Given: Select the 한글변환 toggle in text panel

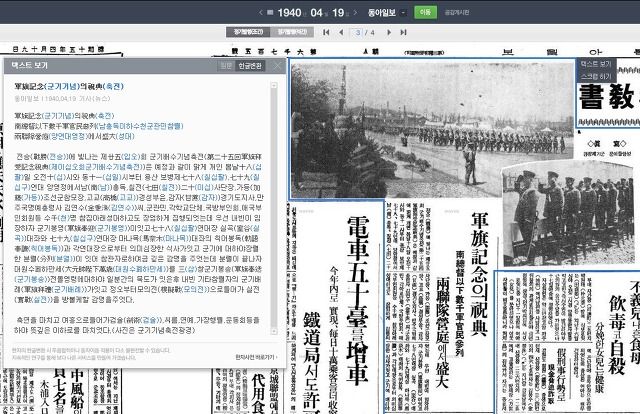Looking at the screenshot, I should [250, 66].
